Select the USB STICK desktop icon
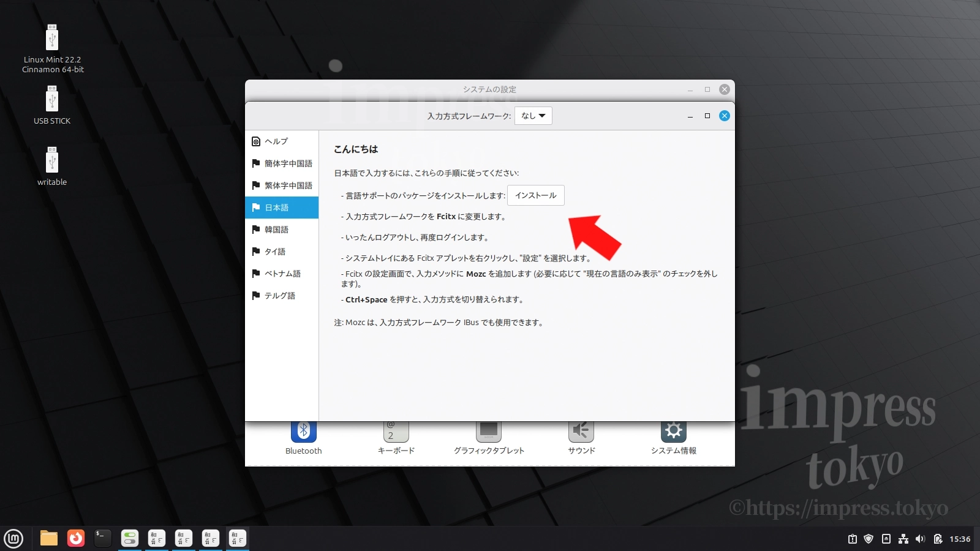This screenshot has height=551, width=980. tap(52, 105)
